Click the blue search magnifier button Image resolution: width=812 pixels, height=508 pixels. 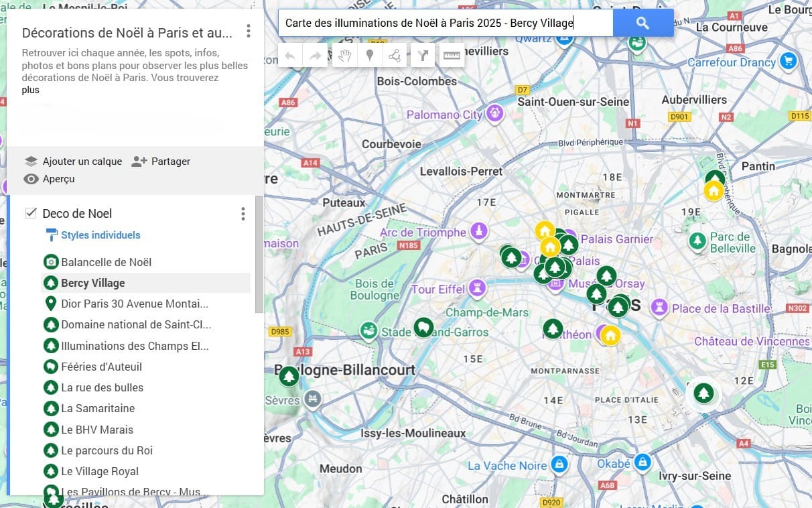[642, 23]
